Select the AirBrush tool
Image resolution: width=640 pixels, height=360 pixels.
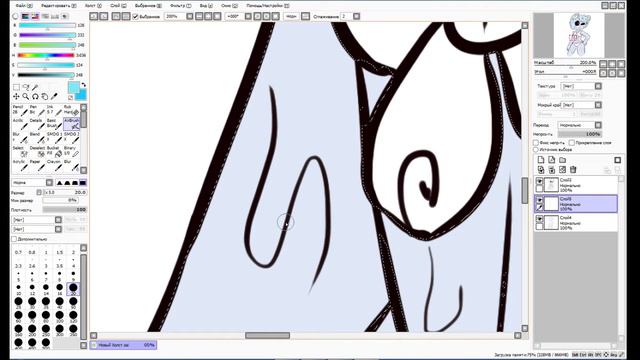tap(71, 124)
